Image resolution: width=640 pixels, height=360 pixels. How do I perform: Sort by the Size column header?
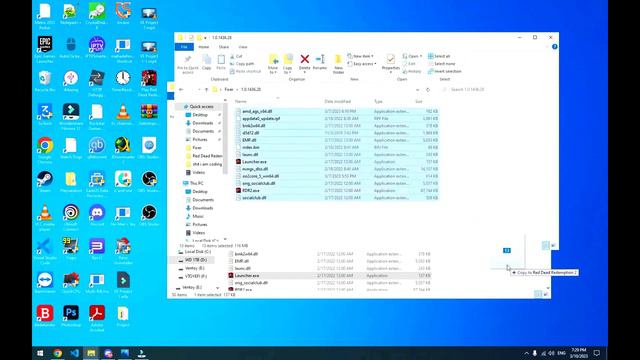pyautogui.click(x=419, y=101)
